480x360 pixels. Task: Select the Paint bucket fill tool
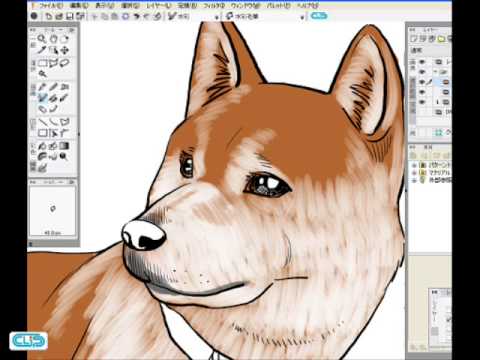tap(42, 146)
